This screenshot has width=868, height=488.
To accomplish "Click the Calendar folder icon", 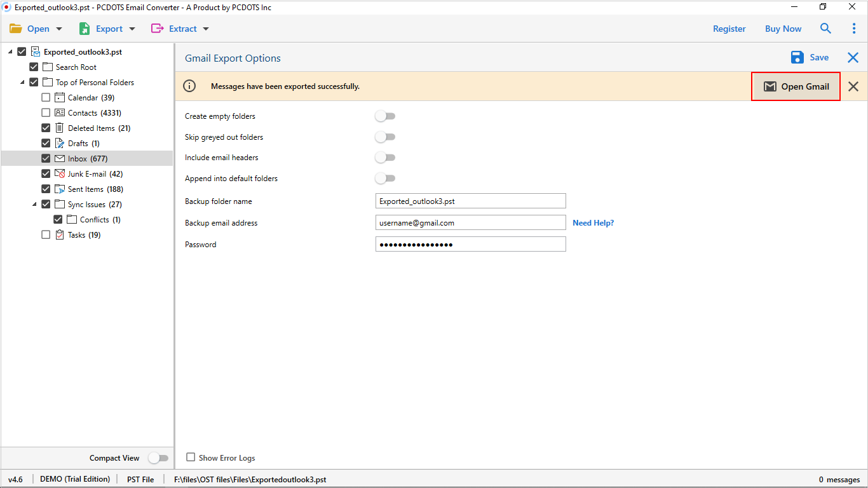I will pos(60,97).
